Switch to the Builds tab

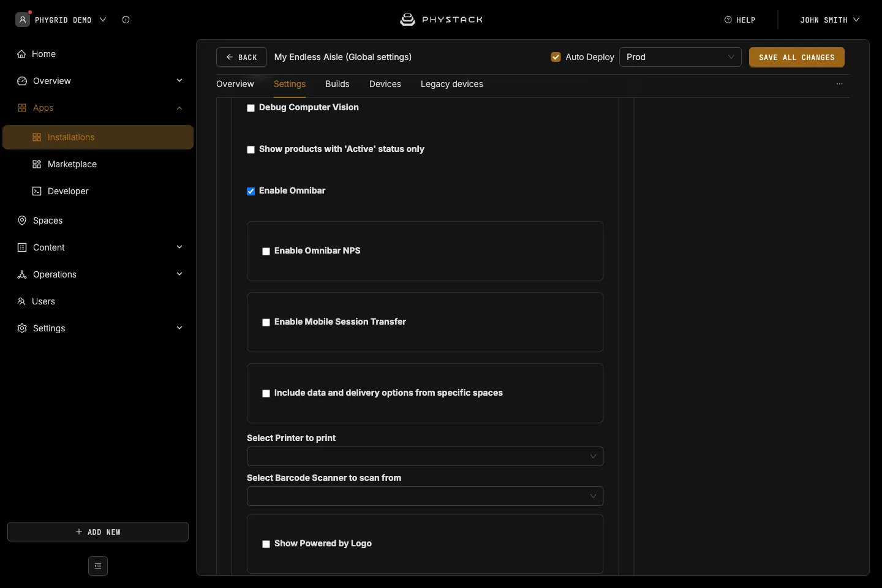tap(337, 84)
